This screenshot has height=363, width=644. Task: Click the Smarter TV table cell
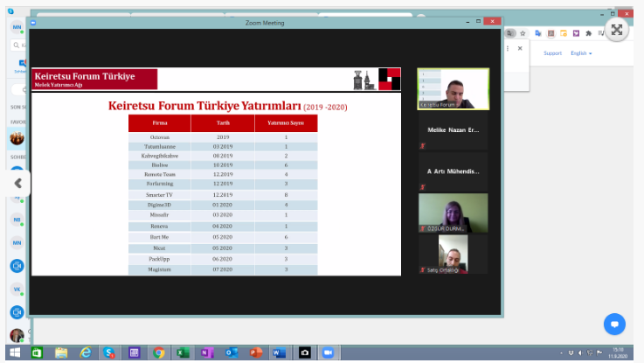[159, 195]
